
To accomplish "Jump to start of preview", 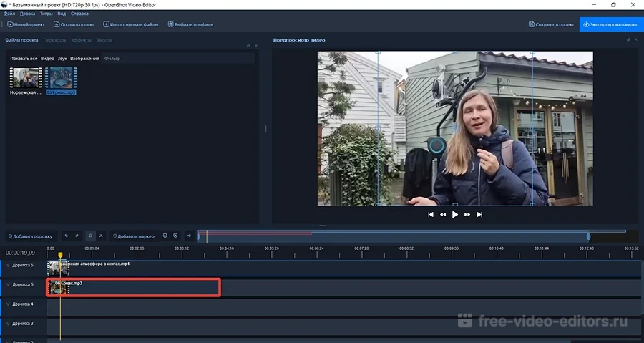I will tap(431, 214).
